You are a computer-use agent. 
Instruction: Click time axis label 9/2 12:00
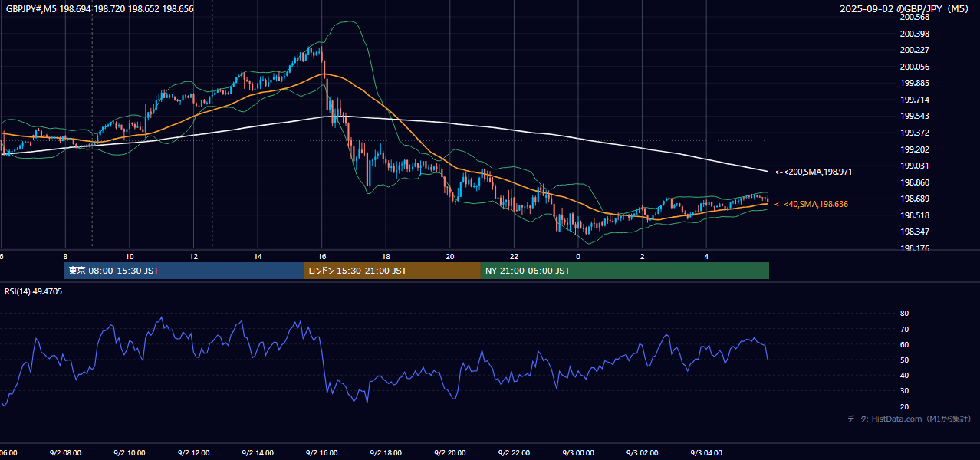pos(193,452)
